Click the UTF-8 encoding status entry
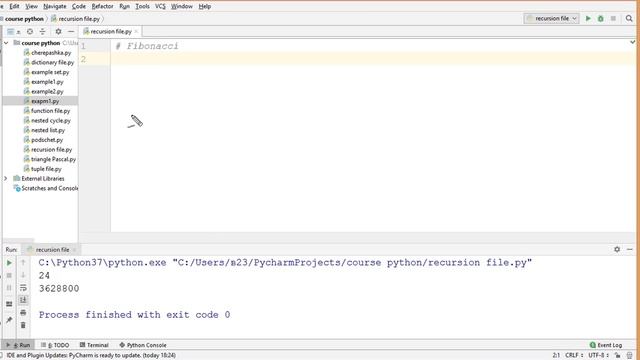 pyautogui.click(x=598, y=355)
